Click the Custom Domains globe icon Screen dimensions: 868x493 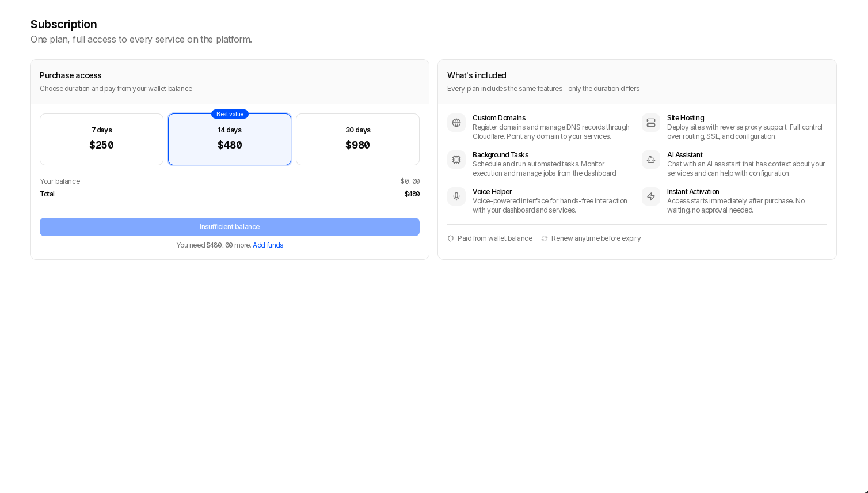pos(456,123)
